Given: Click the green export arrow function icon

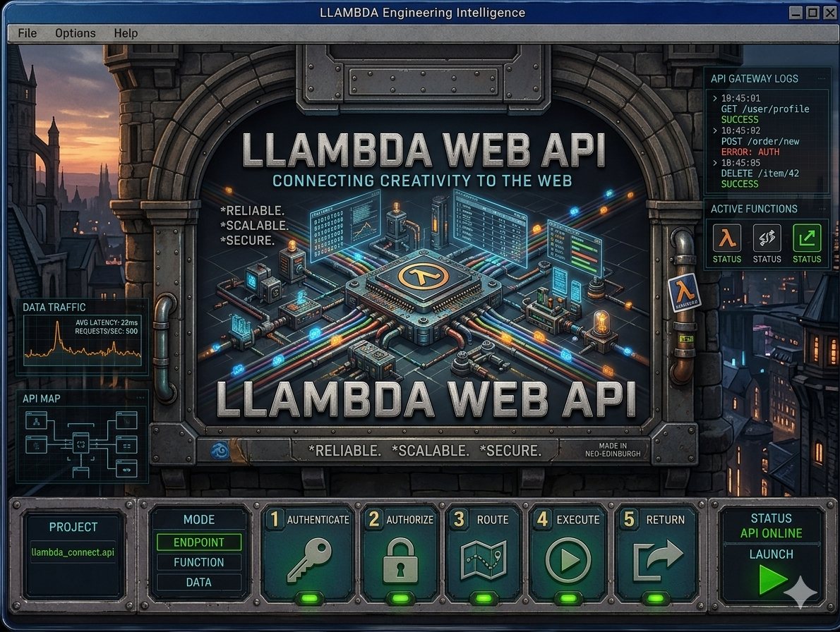Looking at the screenshot, I should pyautogui.click(x=807, y=238).
